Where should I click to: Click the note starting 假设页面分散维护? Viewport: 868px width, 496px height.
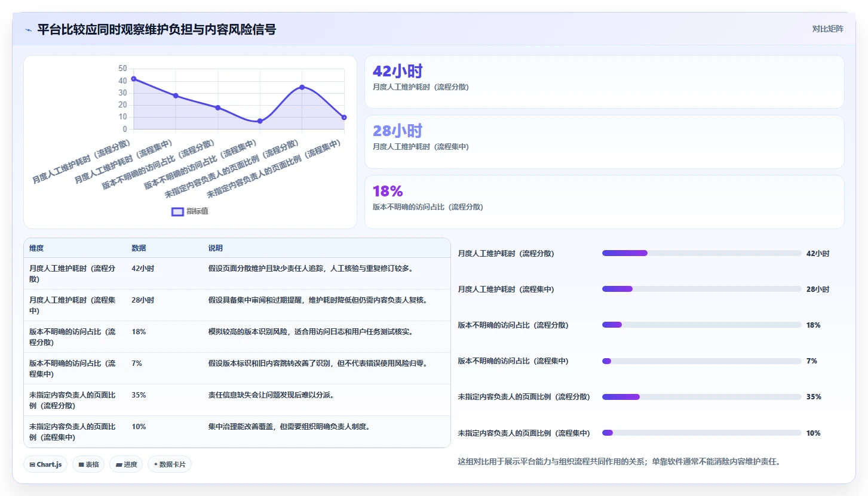(x=311, y=269)
